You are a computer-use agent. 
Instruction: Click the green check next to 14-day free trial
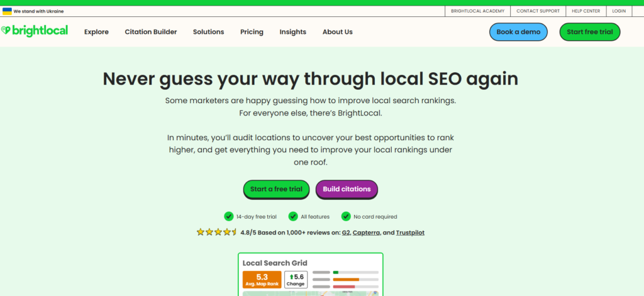(229, 216)
